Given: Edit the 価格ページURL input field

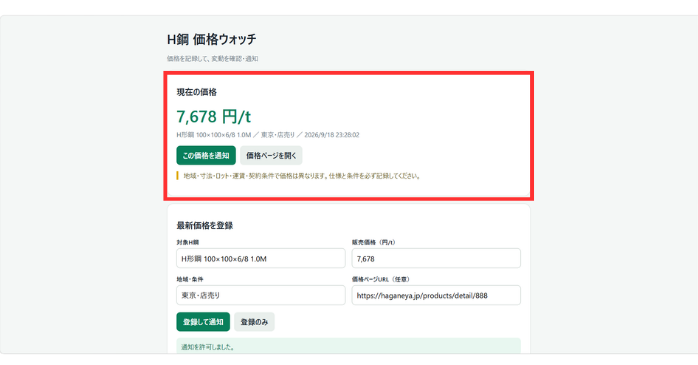Looking at the screenshot, I should 436,295.
